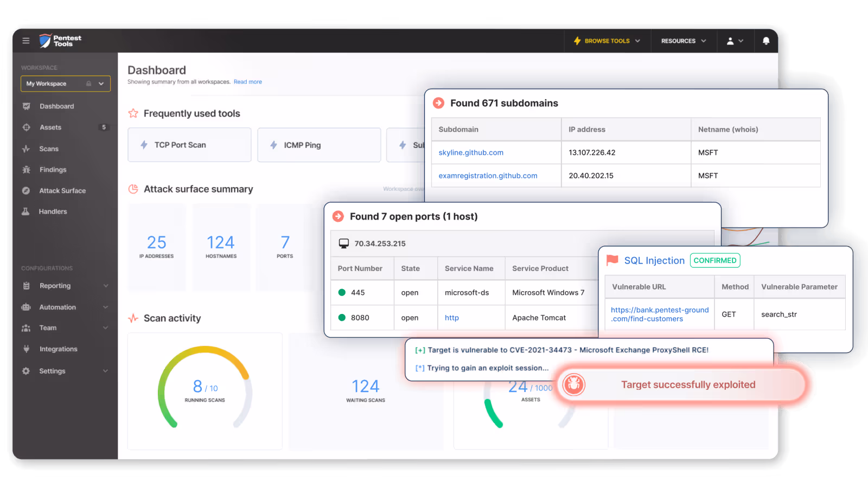Expand the My Workspace selector

[66, 84]
